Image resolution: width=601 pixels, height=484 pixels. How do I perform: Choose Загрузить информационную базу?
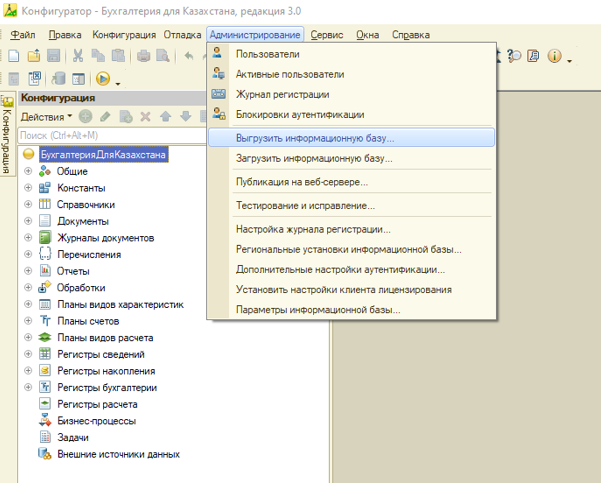pyautogui.click(x=351, y=158)
